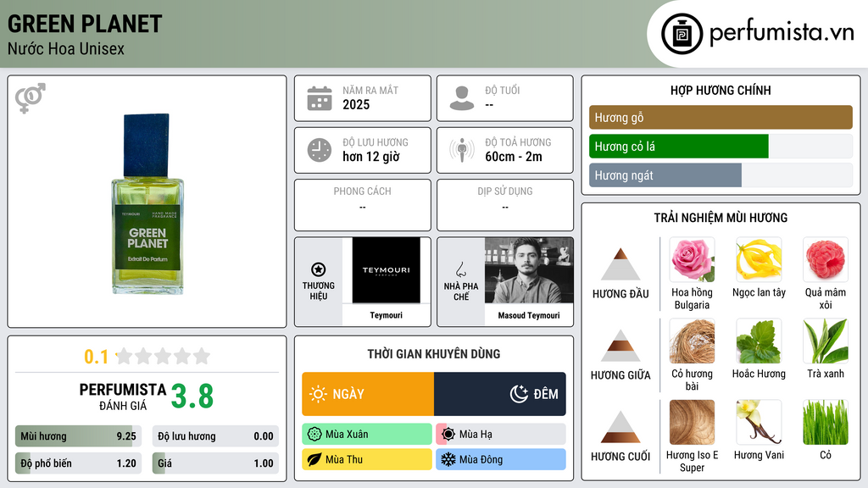The height and width of the screenshot is (488, 868).
Task: Select the Mùa Đông season bar
Action: point(501,460)
